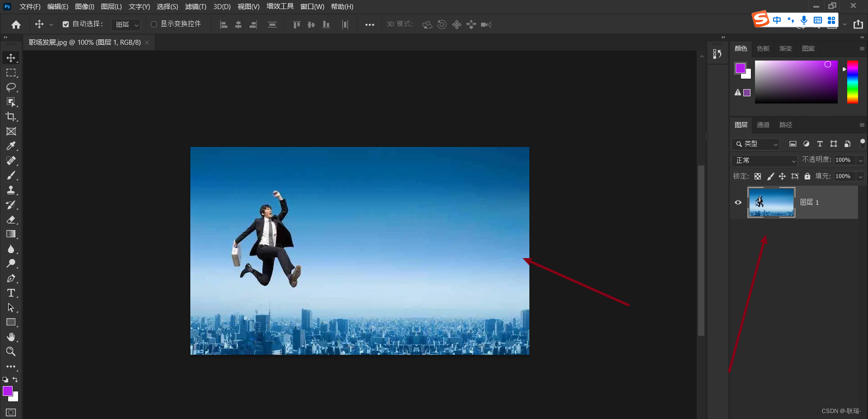Hide 图层 1 with the eye icon

738,202
